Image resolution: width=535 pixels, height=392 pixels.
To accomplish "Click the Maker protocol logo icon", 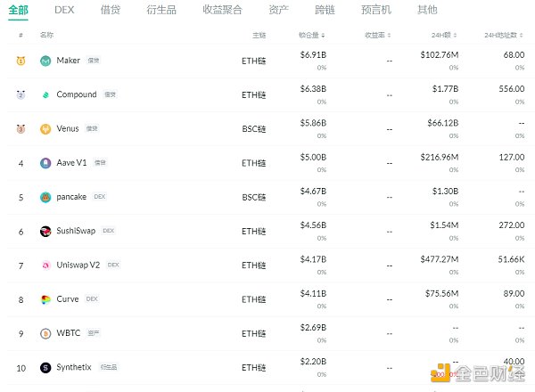I will pos(45,61).
